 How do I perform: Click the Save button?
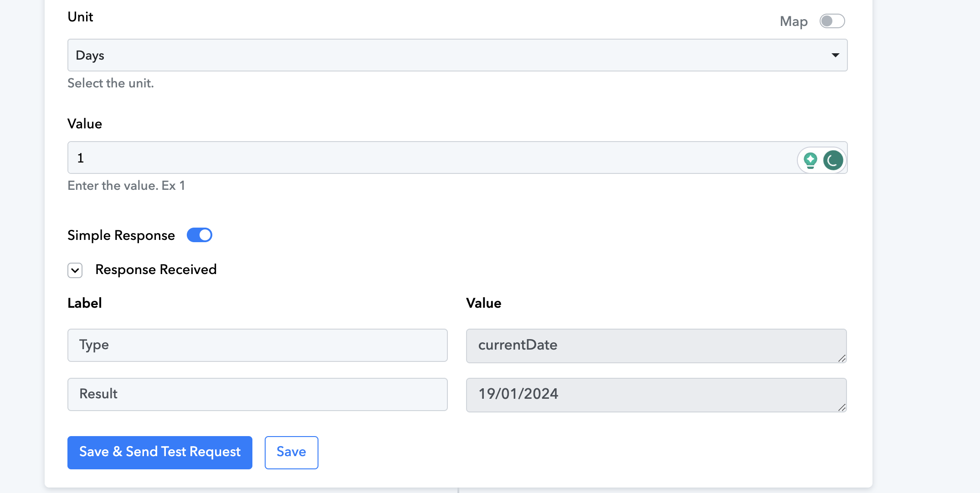(292, 452)
